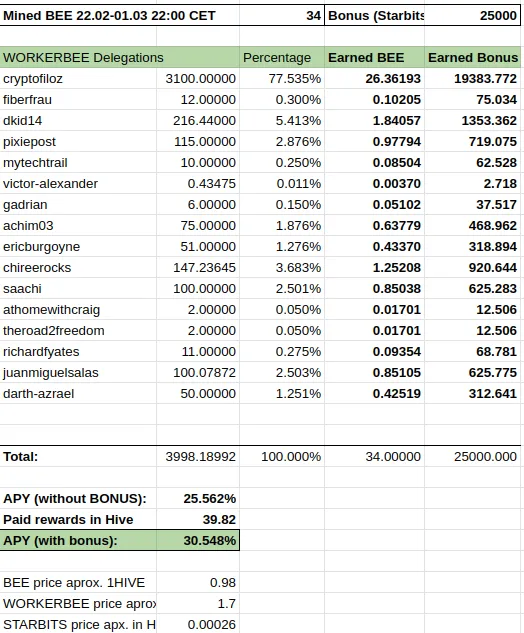Click the 77.535% percentage cell
The height and width of the screenshot is (633, 524).
pos(282,78)
